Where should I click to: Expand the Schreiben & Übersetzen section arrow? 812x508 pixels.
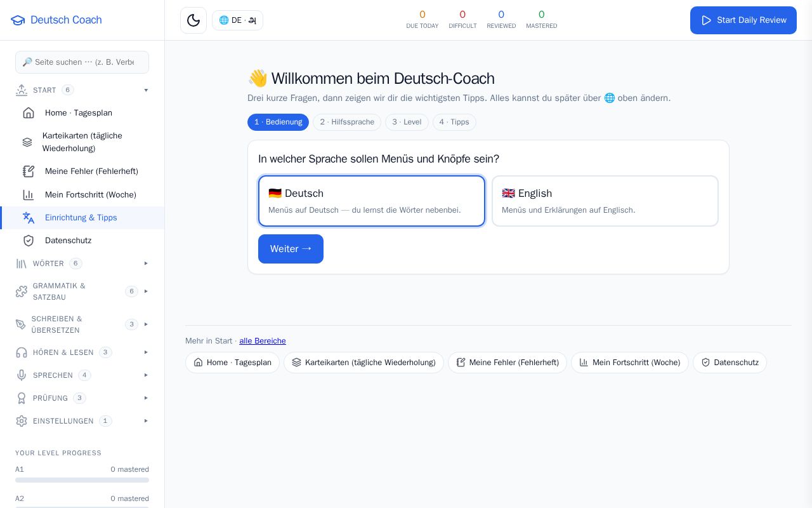click(146, 324)
